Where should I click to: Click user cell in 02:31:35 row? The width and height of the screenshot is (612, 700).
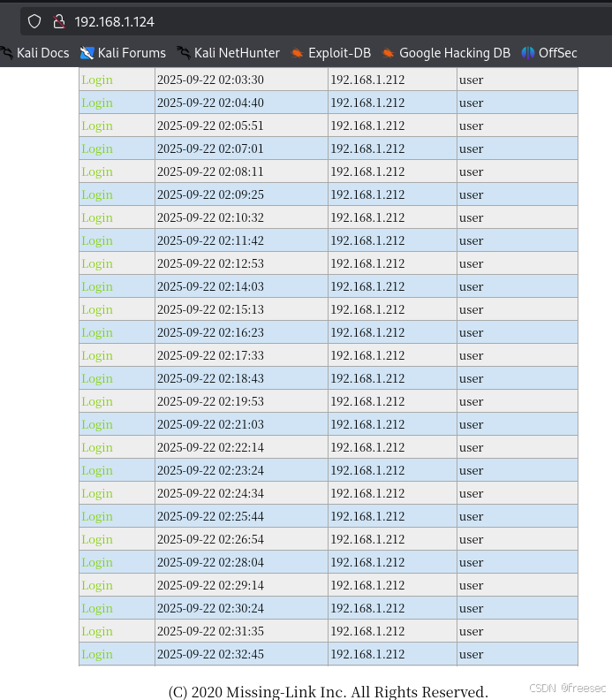(x=518, y=631)
